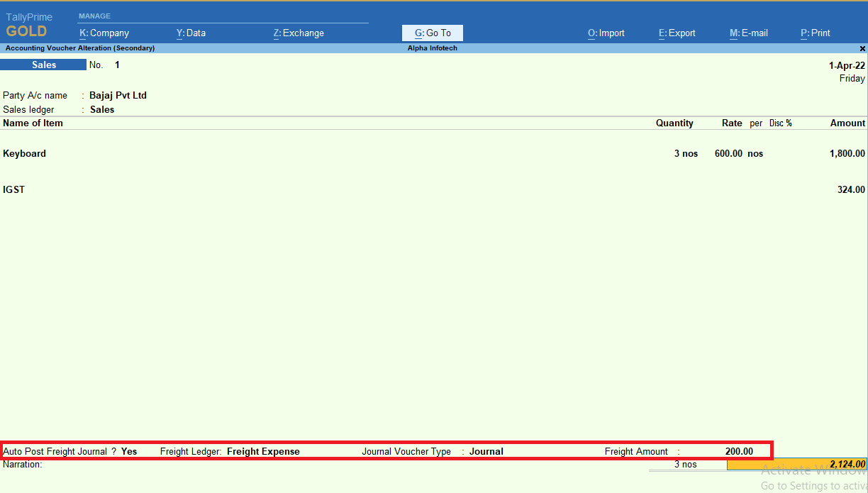Open the E-mail option
This screenshot has width=868, height=493.
click(x=748, y=33)
